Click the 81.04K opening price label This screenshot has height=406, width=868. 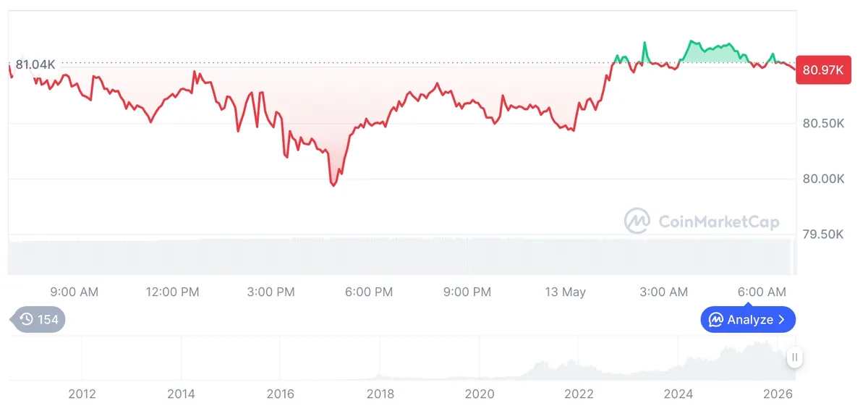pos(35,64)
